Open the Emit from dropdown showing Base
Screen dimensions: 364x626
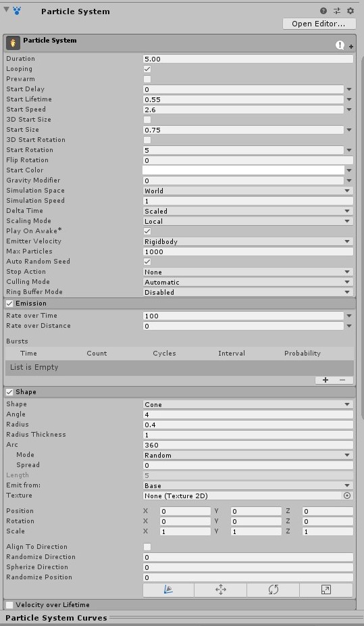click(248, 485)
